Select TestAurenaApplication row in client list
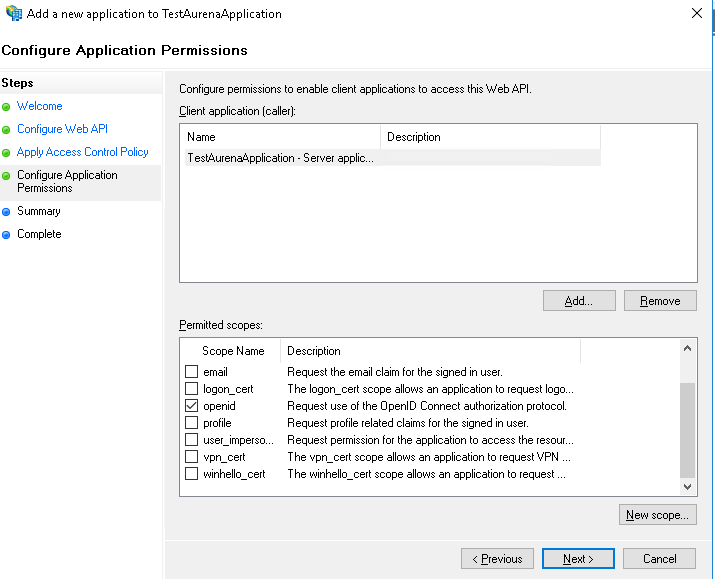715x579 pixels. [x=281, y=158]
